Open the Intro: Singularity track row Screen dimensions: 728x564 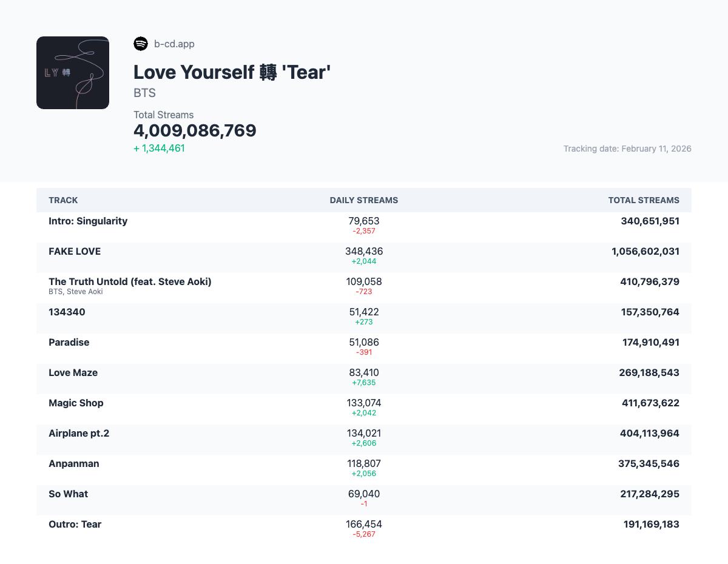(x=88, y=221)
